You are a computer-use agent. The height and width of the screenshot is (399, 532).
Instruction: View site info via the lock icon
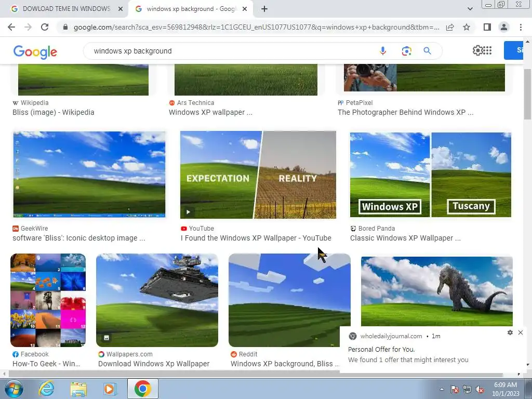coord(65,27)
